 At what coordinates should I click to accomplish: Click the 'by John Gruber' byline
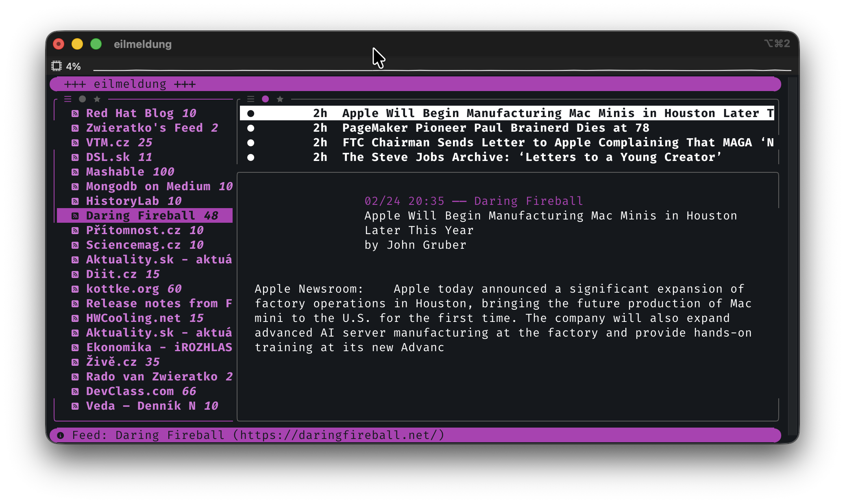point(415,245)
